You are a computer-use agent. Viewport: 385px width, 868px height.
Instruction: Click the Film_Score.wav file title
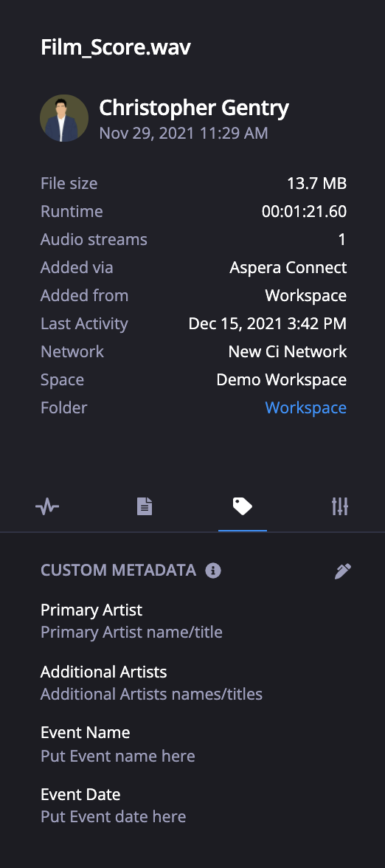(x=116, y=47)
